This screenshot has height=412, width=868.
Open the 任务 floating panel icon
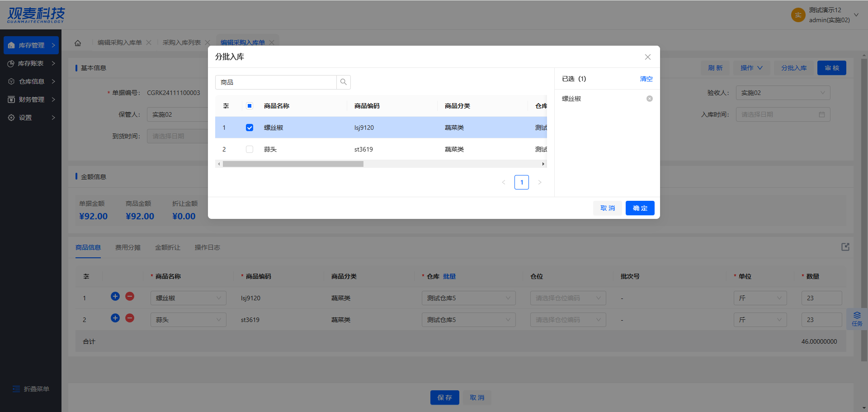[857, 319]
